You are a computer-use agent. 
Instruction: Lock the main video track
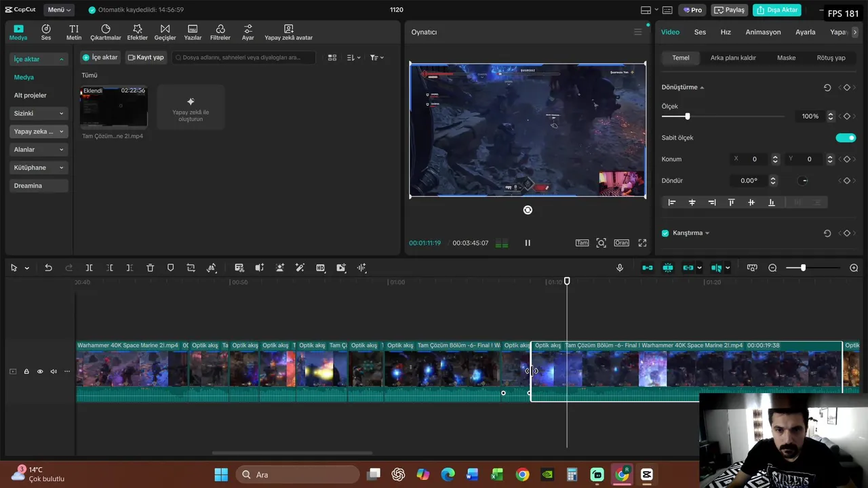(x=26, y=371)
